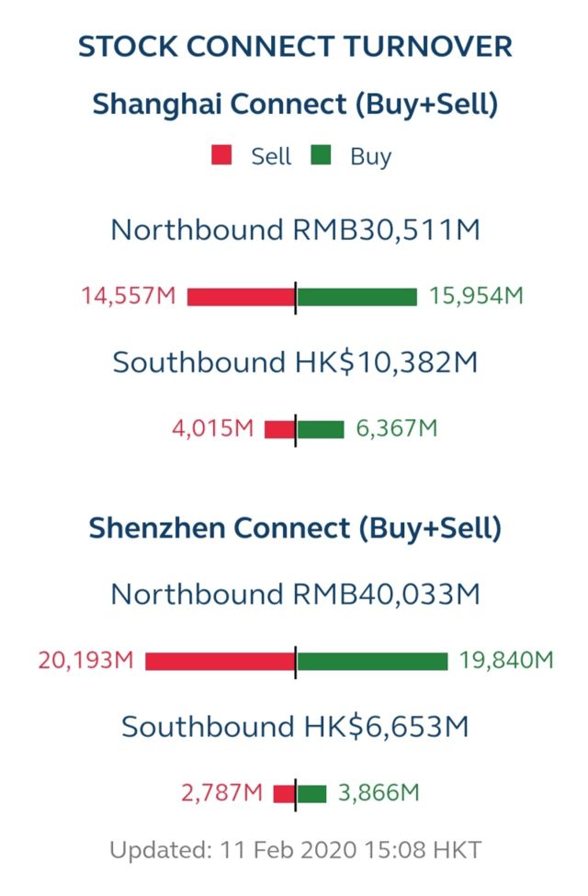Click the green Buy legend square
The image size is (588, 896).
tap(321, 155)
